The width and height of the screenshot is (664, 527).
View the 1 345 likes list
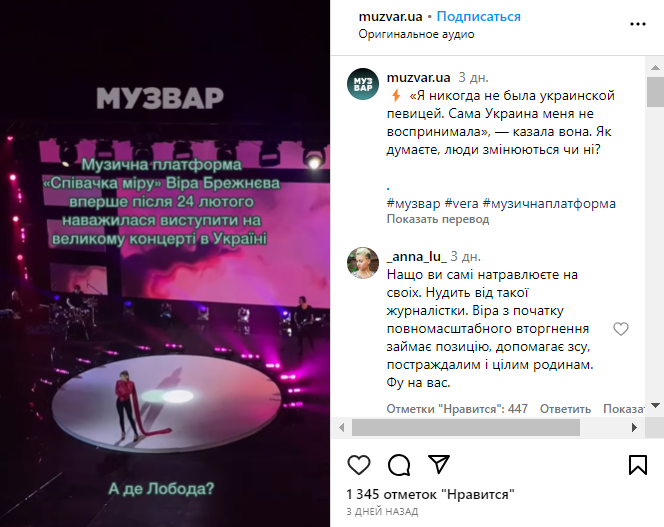(x=430, y=494)
